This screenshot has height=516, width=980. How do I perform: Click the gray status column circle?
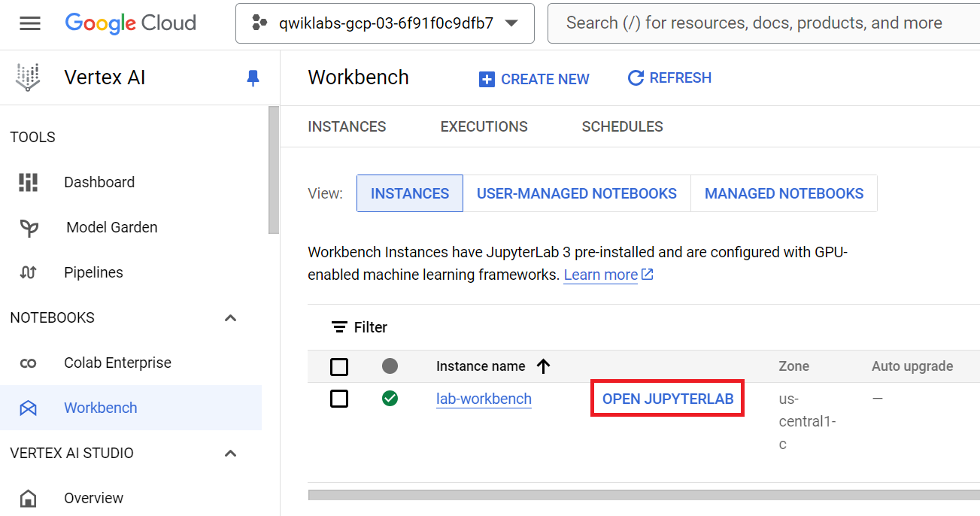tap(390, 366)
